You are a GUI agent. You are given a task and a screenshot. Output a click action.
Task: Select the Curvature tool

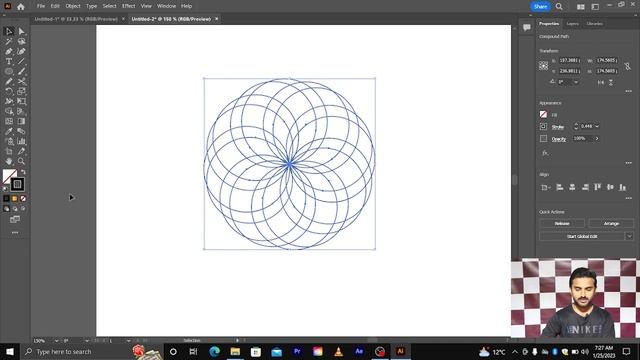point(22,51)
